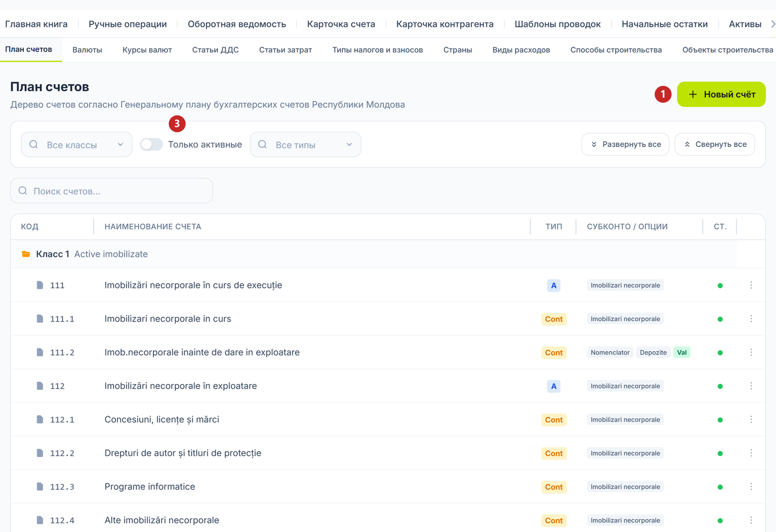Viewport: 776px width, 532px height.
Task: Go to the Валюты sub-tab
Action: (x=87, y=50)
